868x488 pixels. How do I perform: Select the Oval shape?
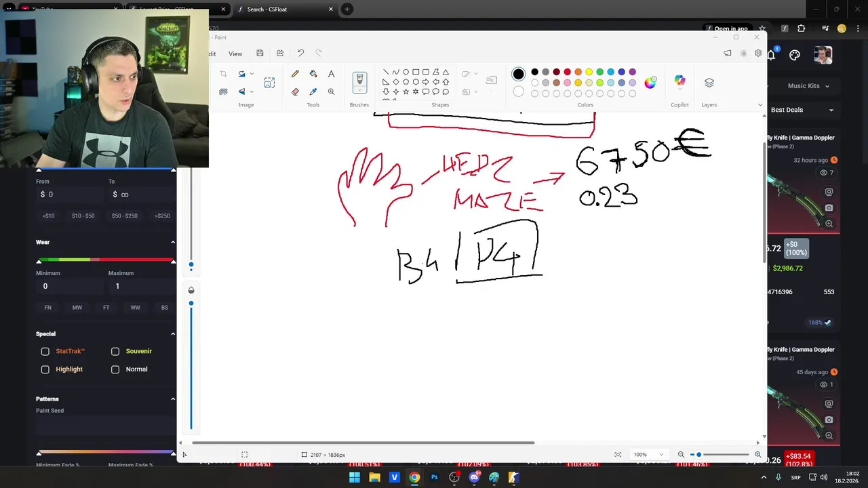click(x=406, y=72)
